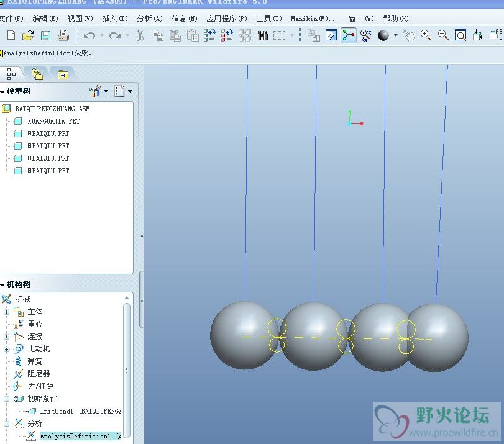Create a new file with the New icon

pos(11,35)
